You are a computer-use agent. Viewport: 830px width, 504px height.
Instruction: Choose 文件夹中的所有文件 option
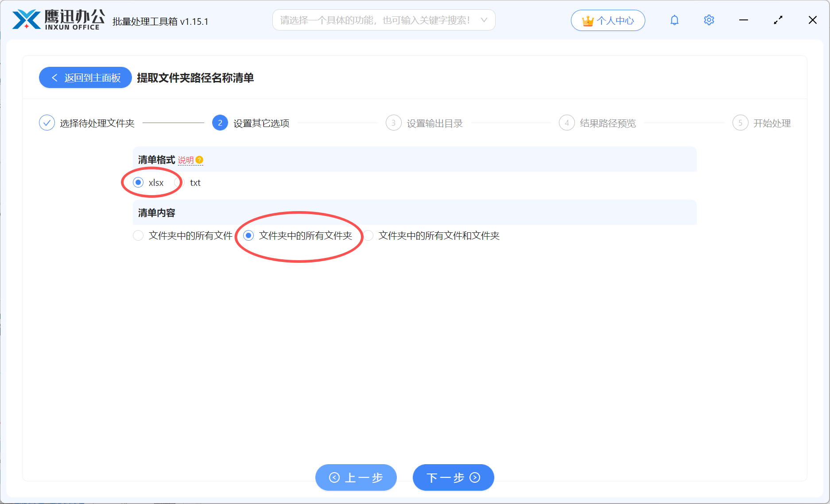182,235
